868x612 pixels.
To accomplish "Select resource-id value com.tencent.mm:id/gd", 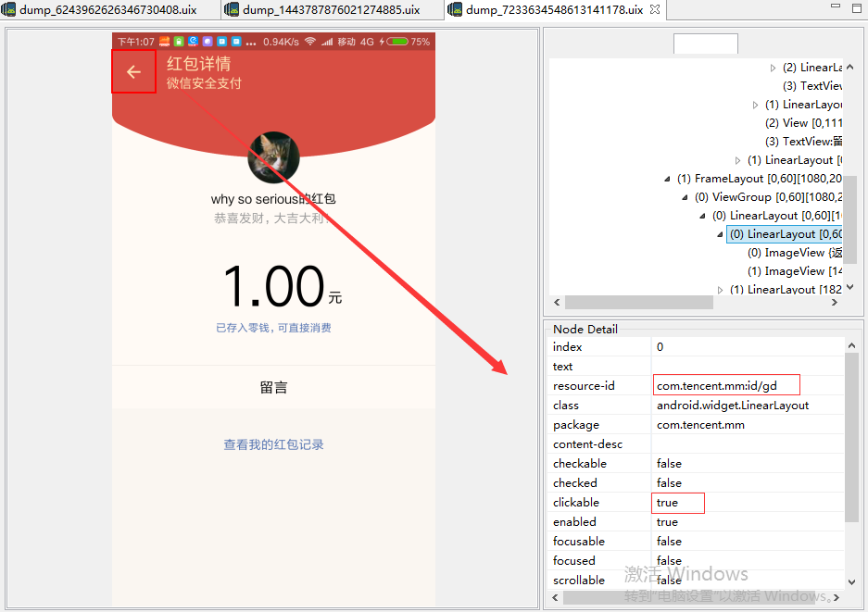I will (x=717, y=386).
